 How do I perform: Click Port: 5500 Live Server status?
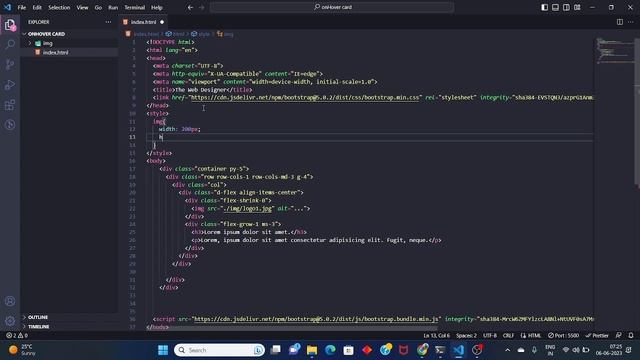pyautogui.click(x=563, y=336)
